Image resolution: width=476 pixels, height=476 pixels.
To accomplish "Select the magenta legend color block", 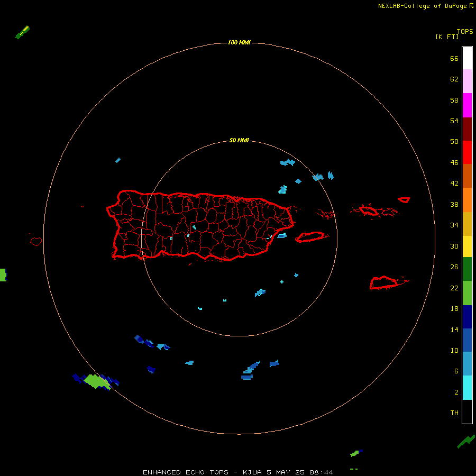I will pos(467,105).
